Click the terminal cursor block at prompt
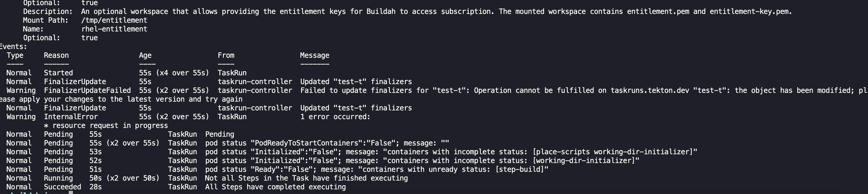This screenshot has height=194, width=868. coord(71,193)
